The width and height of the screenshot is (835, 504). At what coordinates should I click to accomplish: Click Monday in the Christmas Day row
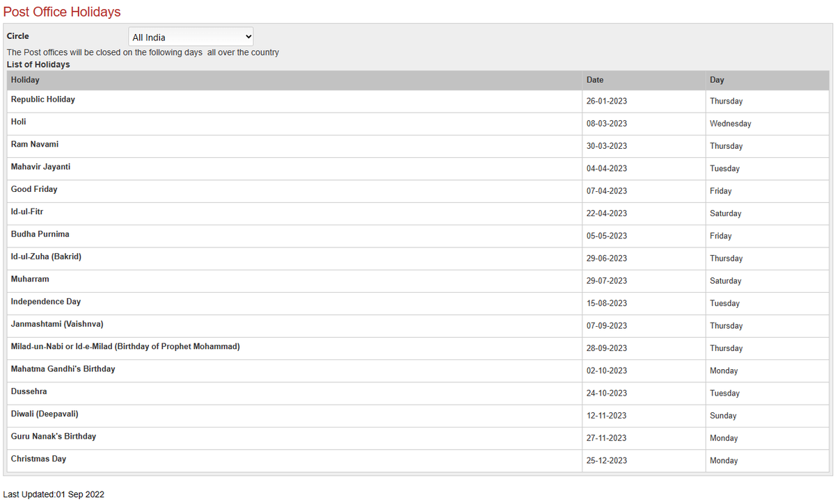coord(724,461)
